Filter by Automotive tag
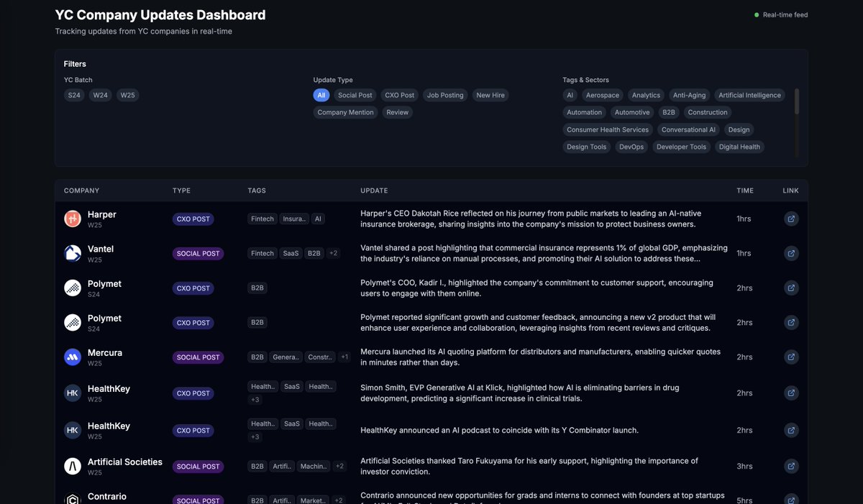This screenshot has width=863, height=504. (632, 112)
